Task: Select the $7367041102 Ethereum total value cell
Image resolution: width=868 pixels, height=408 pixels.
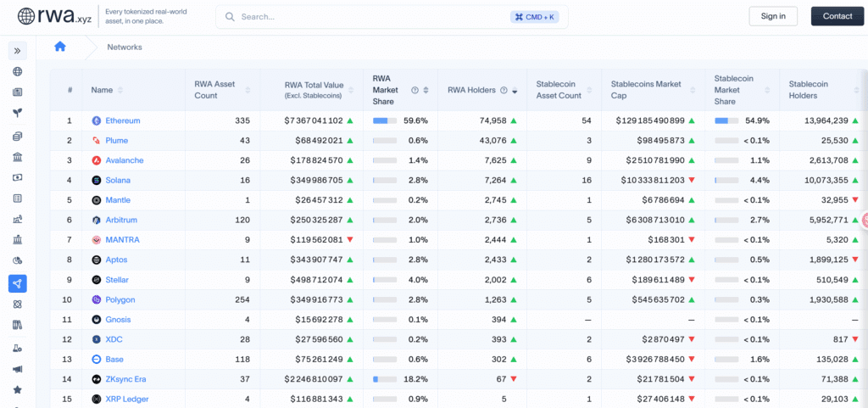Action: click(314, 120)
